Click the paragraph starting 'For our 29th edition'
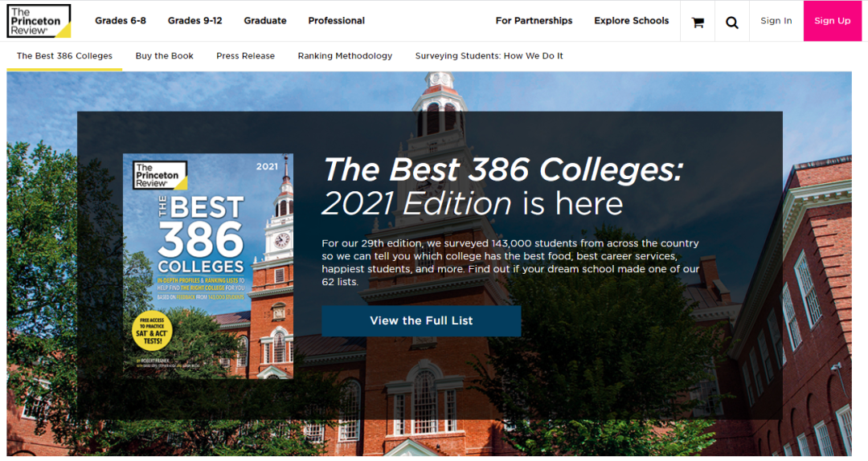 click(x=510, y=263)
